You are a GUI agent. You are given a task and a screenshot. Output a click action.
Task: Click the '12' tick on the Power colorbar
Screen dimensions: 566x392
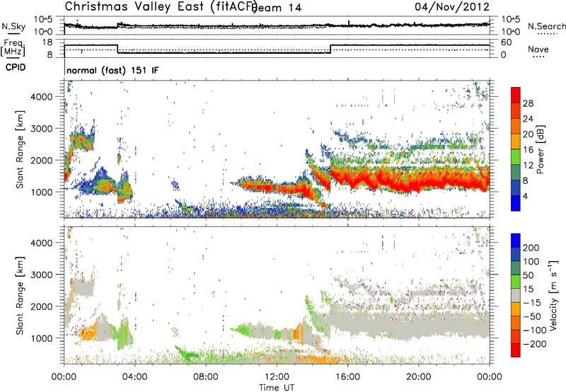click(x=528, y=166)
